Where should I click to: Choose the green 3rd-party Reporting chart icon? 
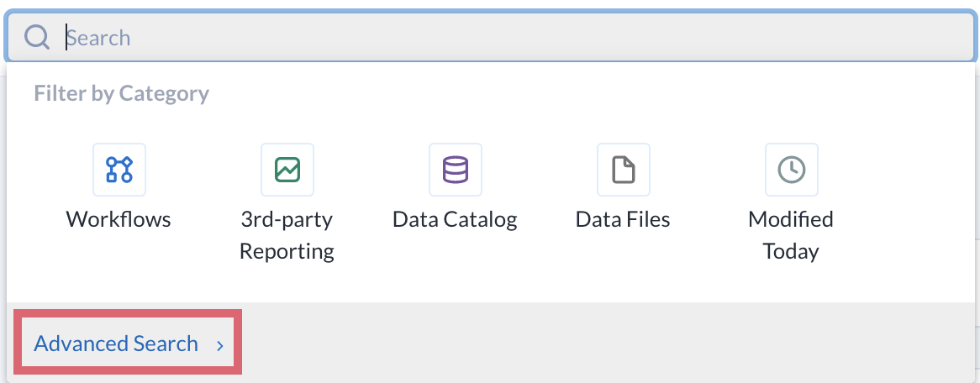point(287,170)
